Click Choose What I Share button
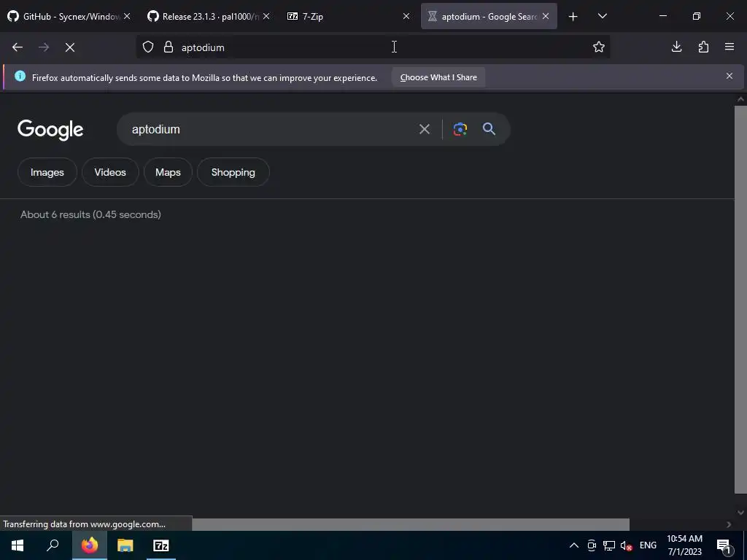 point(438,77)
